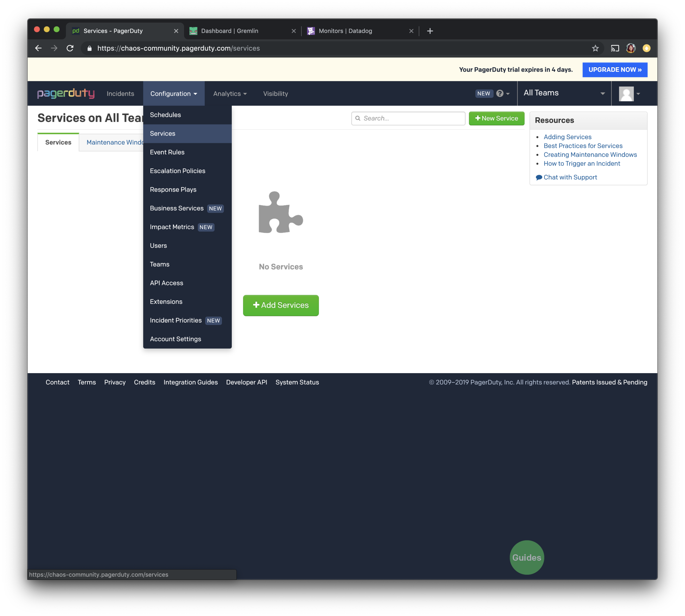Viewport: 685px width, 616px height.
Task: Open Account Settings menu item
Action: [x=187, y=339]
